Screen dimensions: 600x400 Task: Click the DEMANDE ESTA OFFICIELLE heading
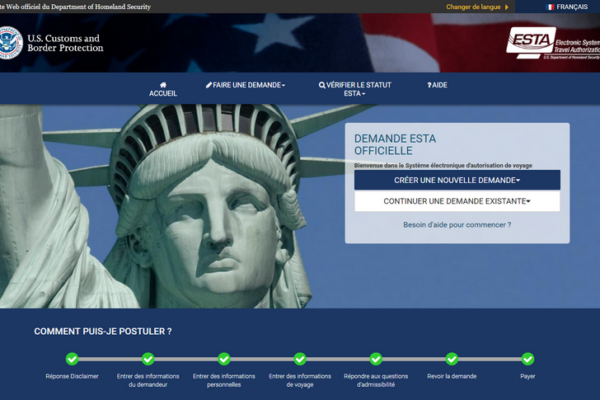(x=395, y=145)
